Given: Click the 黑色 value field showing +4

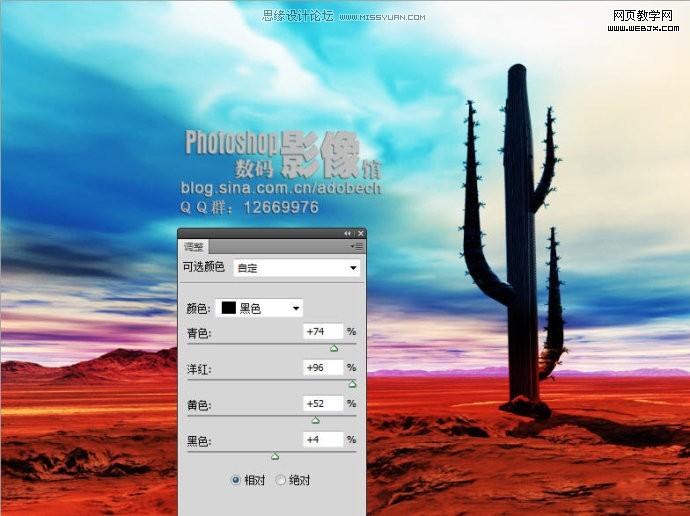Looking at the screenshot, I should point(323,439).
